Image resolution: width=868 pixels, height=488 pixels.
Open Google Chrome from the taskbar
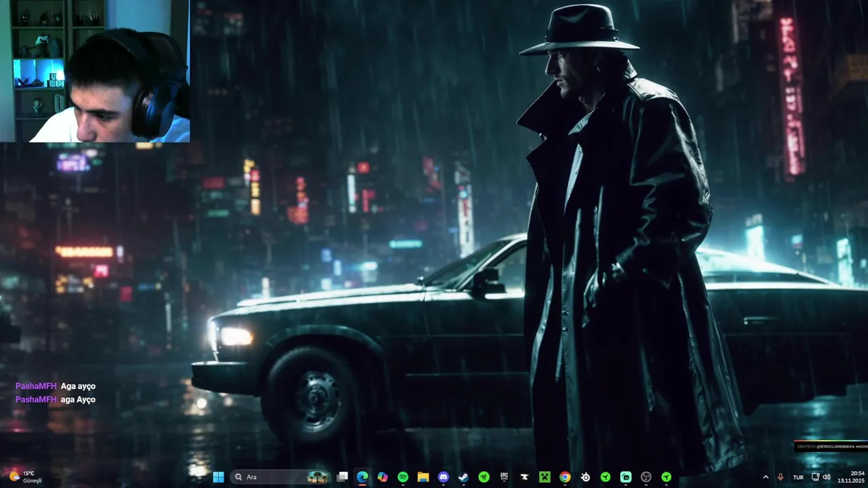[565, 477]
